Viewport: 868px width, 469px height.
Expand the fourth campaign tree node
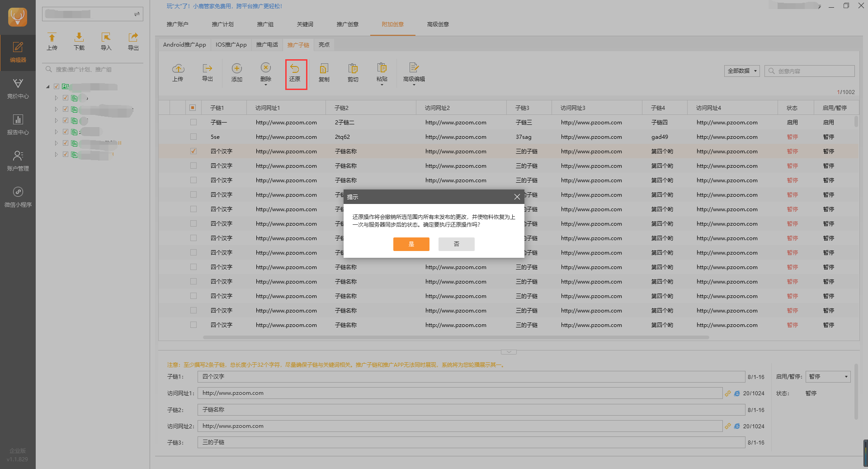(57, 132)
